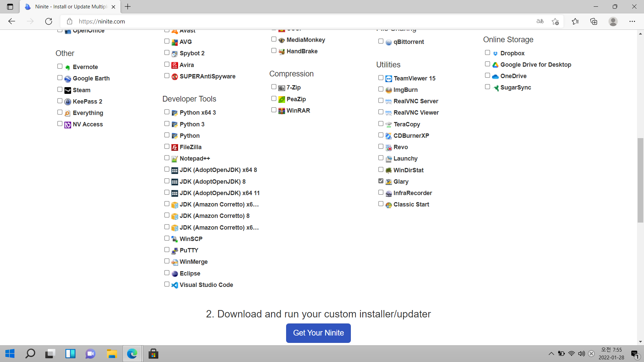Add this page to favorites
This screenshot has height=362, width=644.
pos(555,21)
